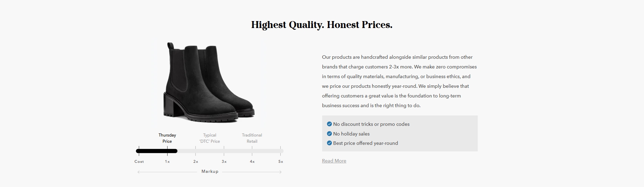644x187 pixels.
Task: Click the left arrow of the Markup line
Action: (139, 172)
